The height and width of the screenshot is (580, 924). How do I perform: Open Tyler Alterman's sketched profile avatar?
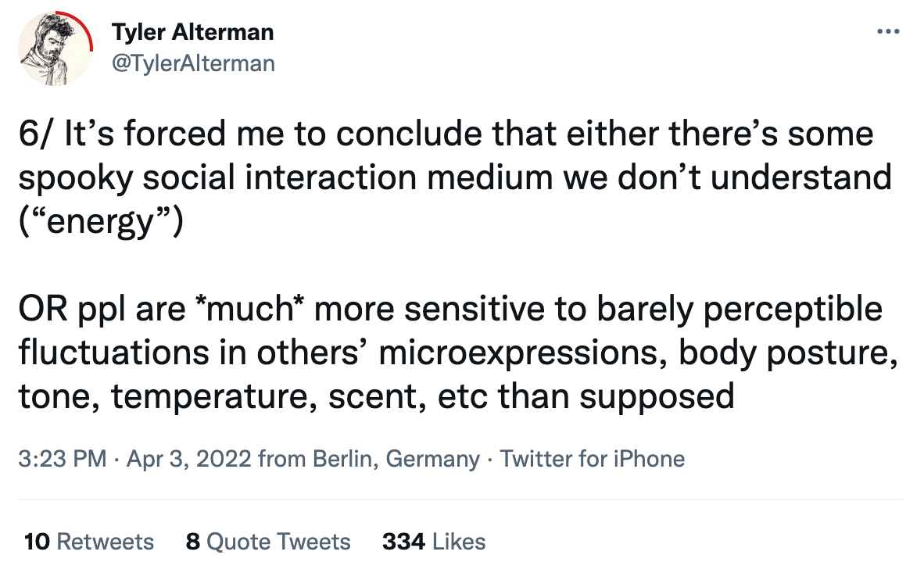point(55,49)
